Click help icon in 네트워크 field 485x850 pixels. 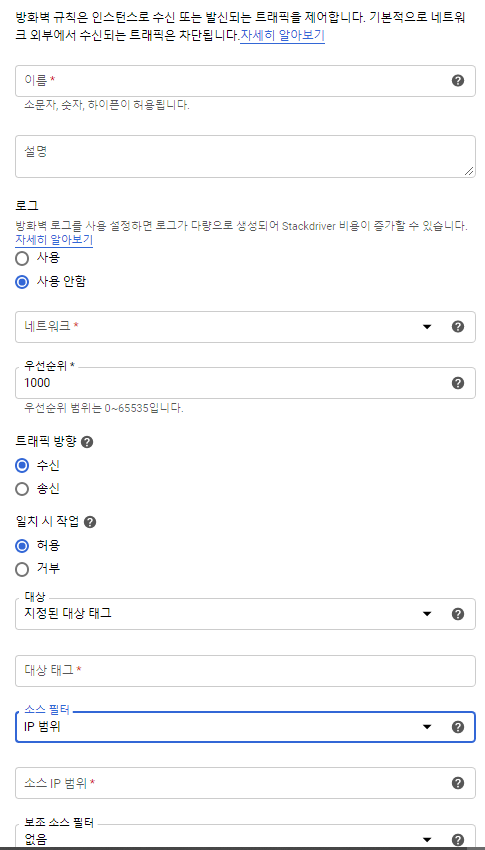coord(458,326)
